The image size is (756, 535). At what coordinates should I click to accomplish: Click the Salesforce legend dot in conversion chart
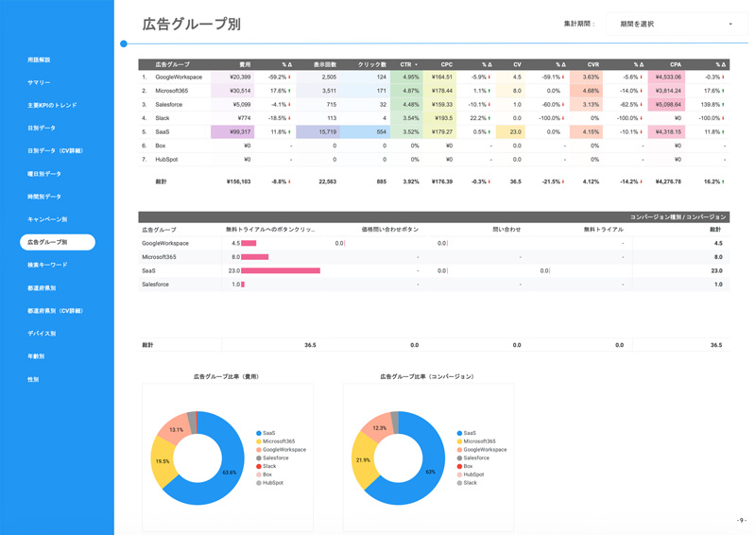coord(459,457)
